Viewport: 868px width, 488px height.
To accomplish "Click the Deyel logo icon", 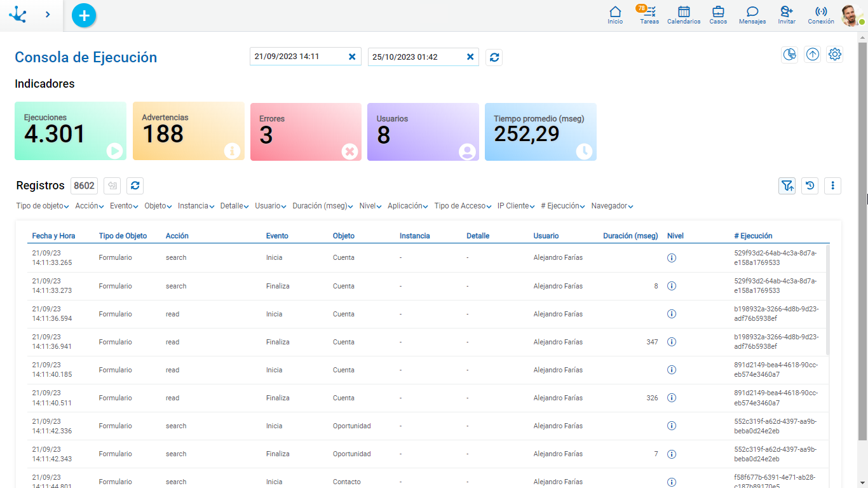I will tap(17, 14).
